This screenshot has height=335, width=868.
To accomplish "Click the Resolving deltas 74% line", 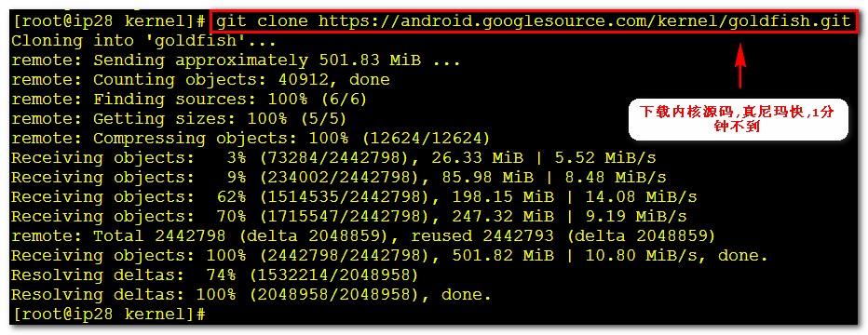I will (215, 275).
